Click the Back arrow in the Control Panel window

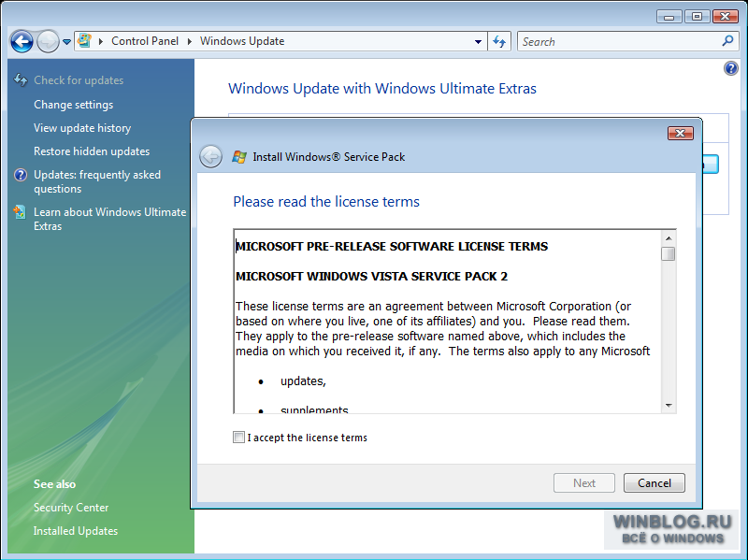[x=22, y=41]
